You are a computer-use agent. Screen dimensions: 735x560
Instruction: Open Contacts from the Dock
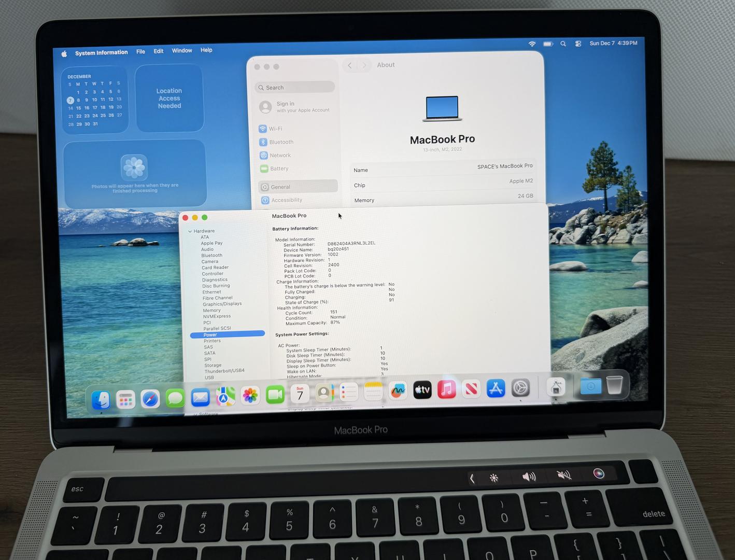[x=324, y=393]
